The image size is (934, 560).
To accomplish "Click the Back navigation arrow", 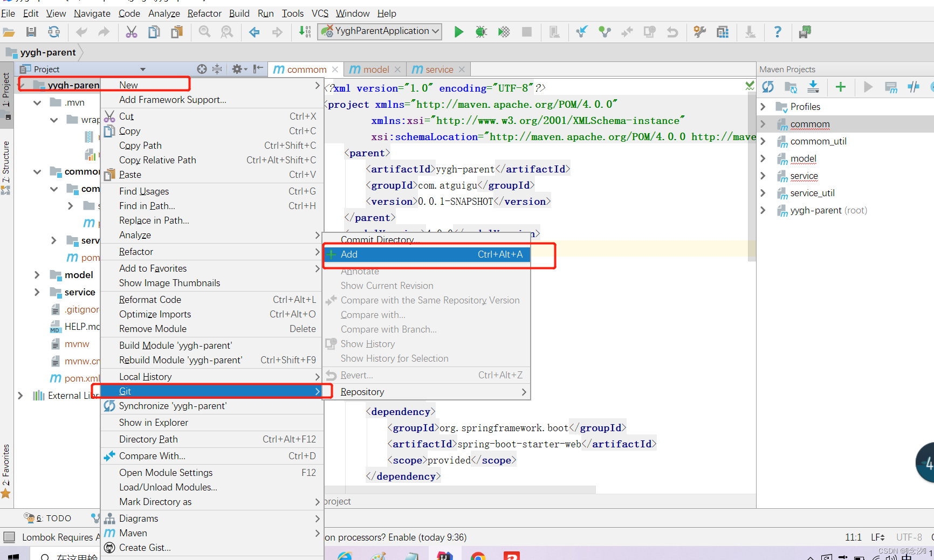I will 255,32.
